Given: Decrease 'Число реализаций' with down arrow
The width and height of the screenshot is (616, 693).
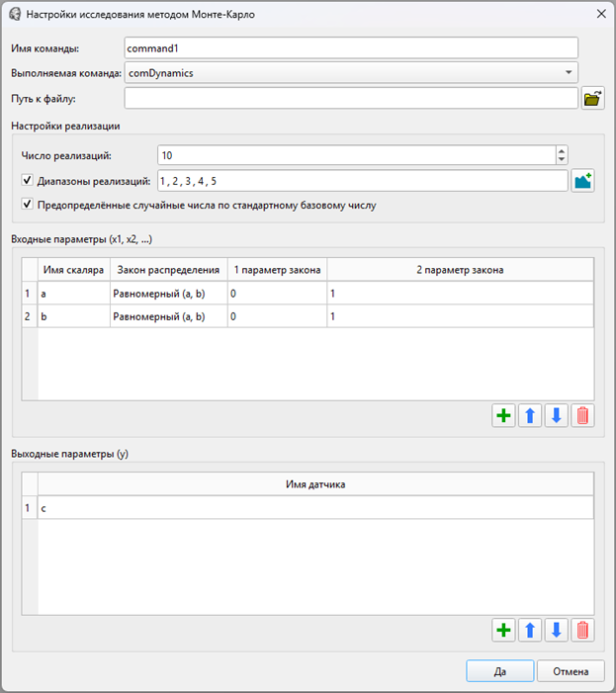Looking at the screenshot, I should (562, 160).
